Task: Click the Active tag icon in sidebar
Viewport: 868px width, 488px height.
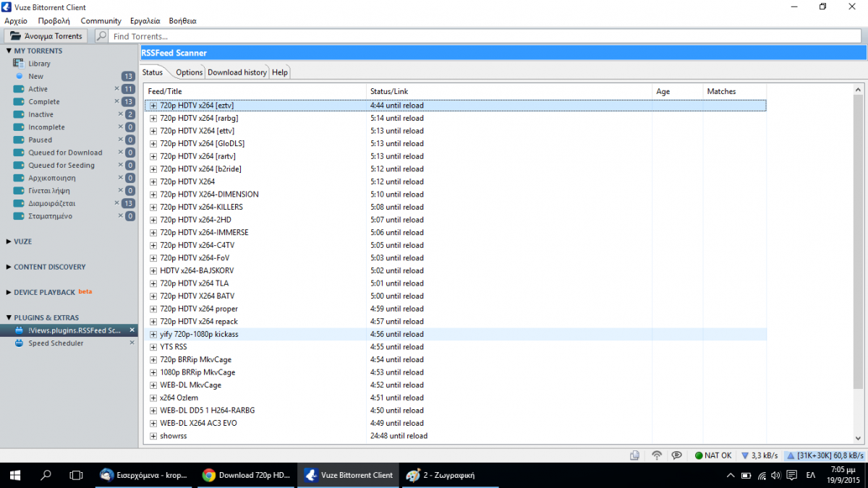Action: pyautogui.click(x=19, y=89)
